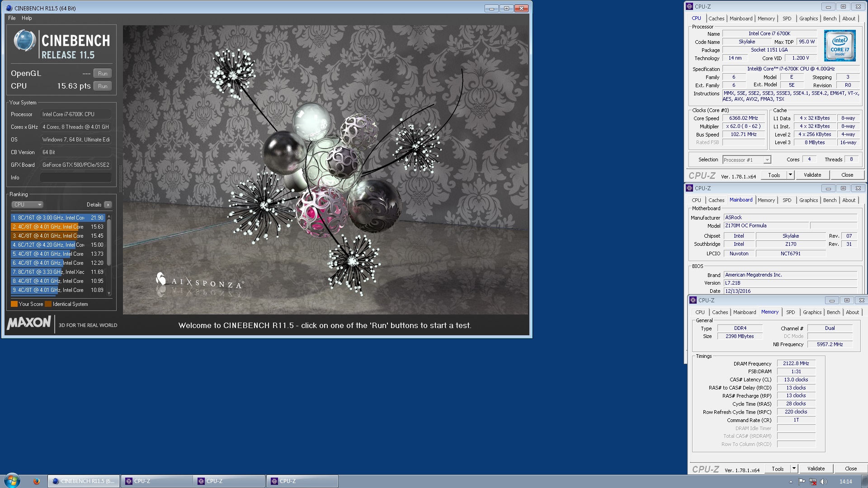868x488 pixels.
Task: Click the brown Identical System legend swatch
Action: coord(48,304)
